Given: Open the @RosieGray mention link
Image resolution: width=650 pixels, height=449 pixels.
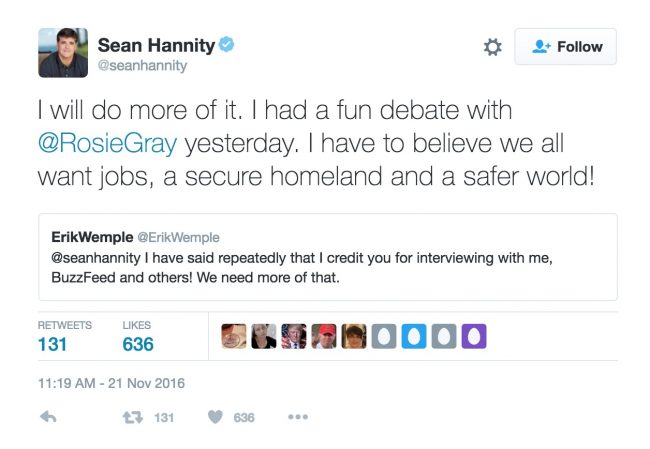Looking at the screenshot, I should pyautogui.click(x=108, y=143).
